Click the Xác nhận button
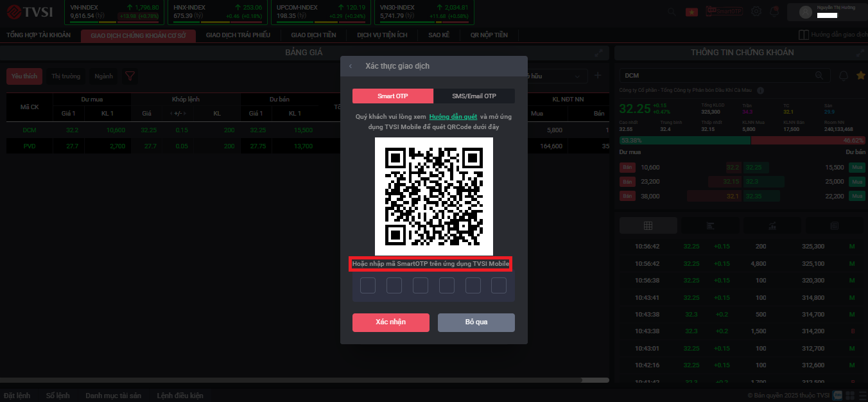 390,322
